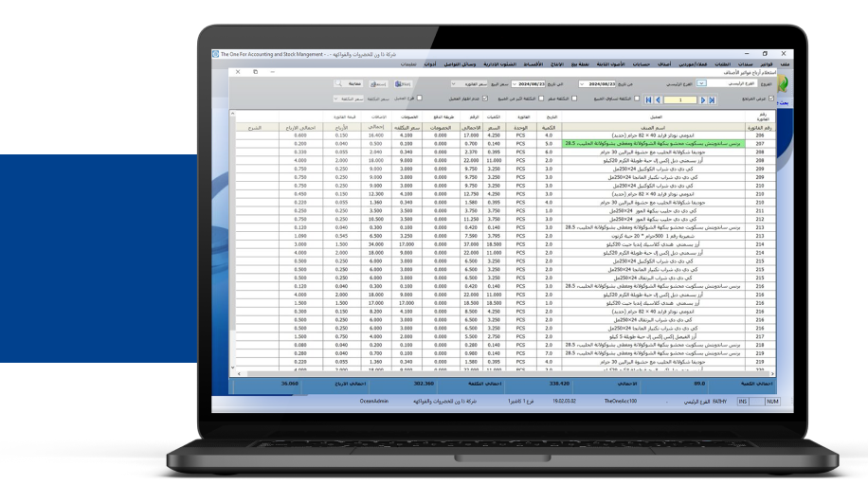
Task: Click the اجمالي الارباح column header
Action: pos(300,128)
